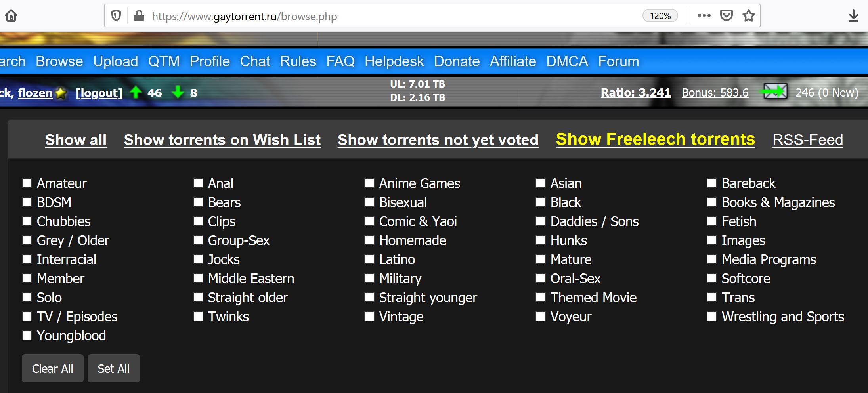
Task: Bookmark this page with the star icon
Action: [748, 16]
